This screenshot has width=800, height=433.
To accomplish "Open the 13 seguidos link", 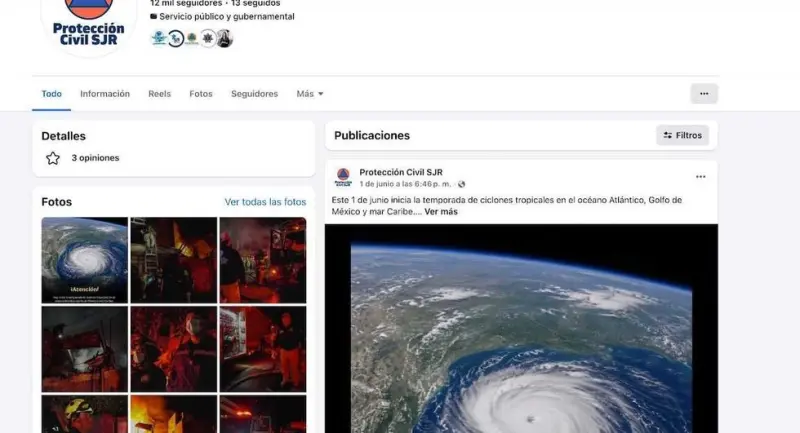I will (256, 4).
